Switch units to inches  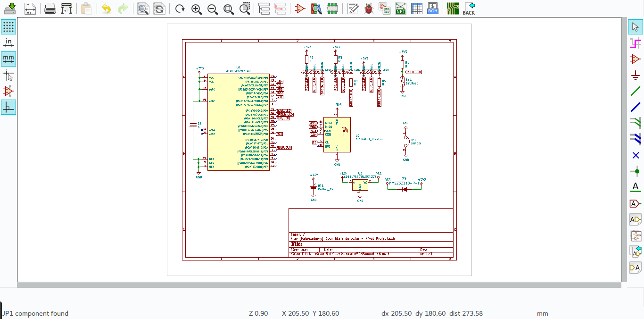(x=8, y=42)
